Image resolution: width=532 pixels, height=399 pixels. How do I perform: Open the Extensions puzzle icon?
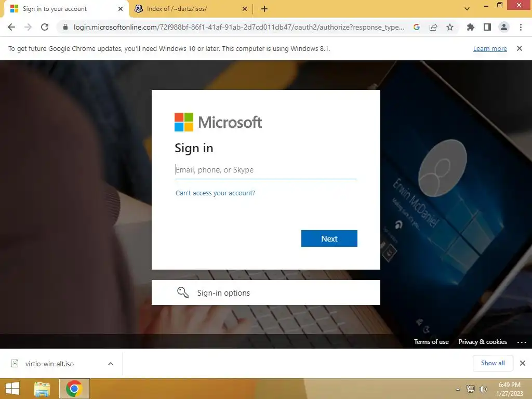point(470,27)
